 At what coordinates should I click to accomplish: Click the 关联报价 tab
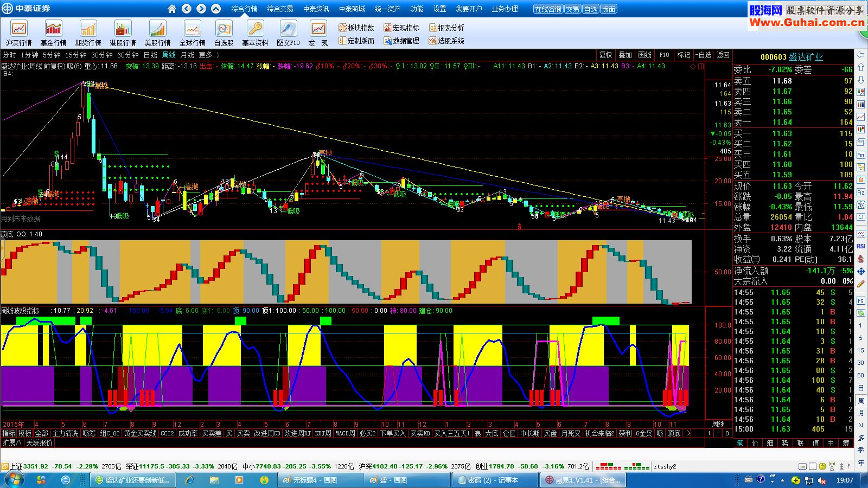coord(39,442)
